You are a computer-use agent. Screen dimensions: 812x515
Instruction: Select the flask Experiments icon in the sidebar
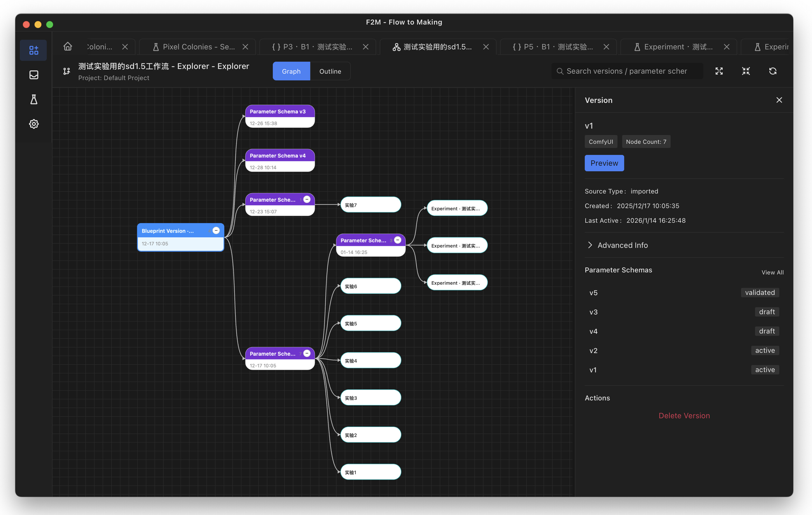click(33, 99)
